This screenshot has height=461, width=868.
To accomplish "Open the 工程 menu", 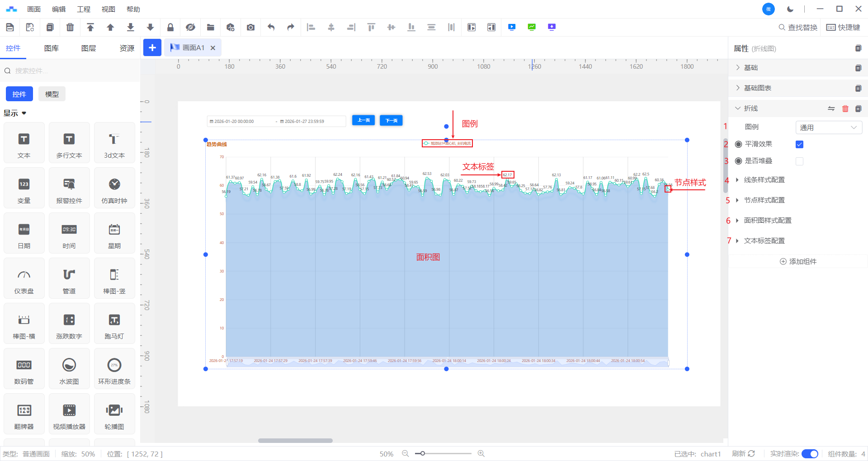I will [x=84, y=9].
